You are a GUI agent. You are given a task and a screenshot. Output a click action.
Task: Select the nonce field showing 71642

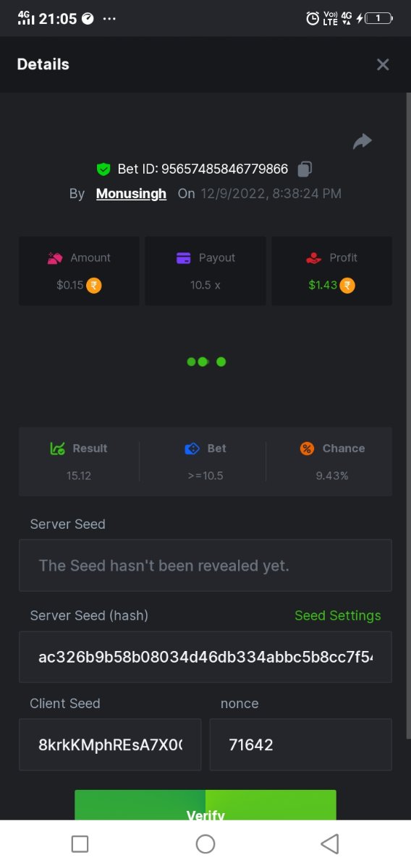tap(301, 744)
